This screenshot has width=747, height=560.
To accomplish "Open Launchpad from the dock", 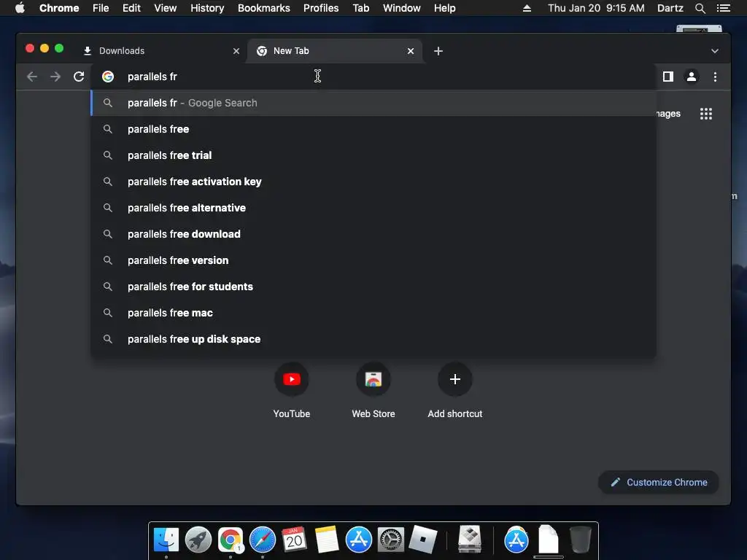I will pyautogui.click(x=198, y=540).
